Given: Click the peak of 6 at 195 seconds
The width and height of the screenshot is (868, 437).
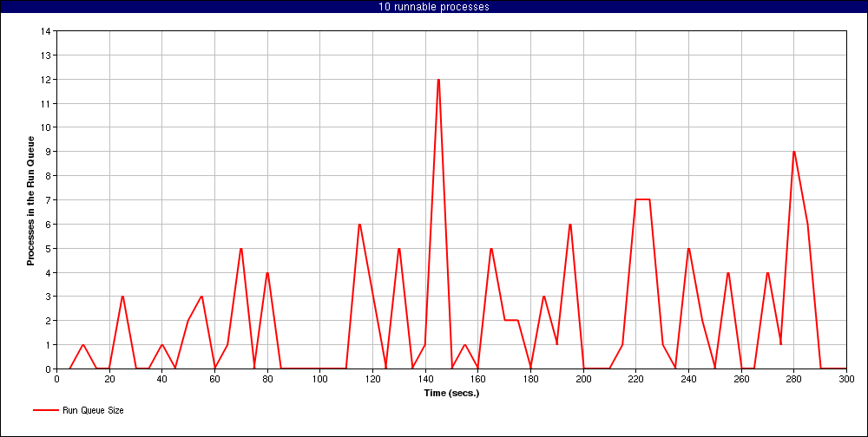Looking at the screenshot, I should coord(570,224).
